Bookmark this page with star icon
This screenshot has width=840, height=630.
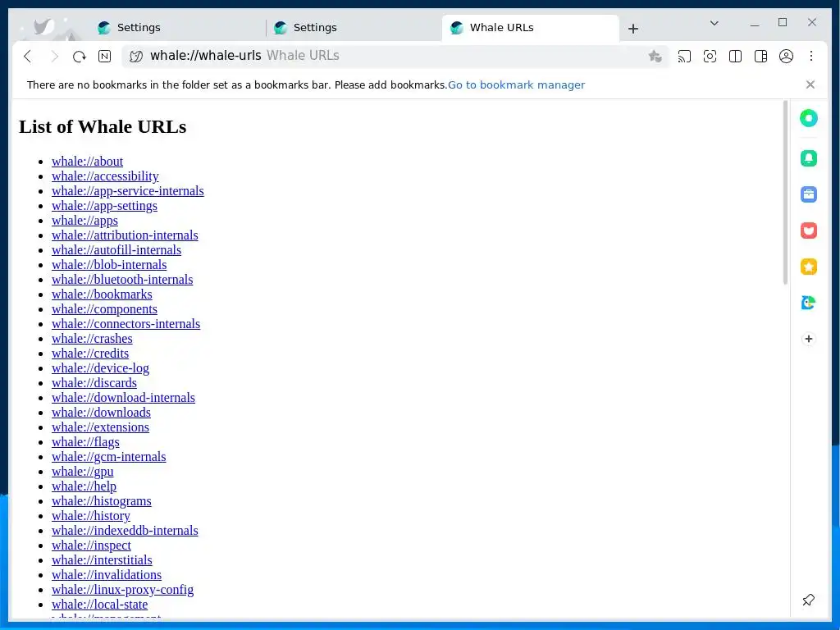(x=655, y=57)
